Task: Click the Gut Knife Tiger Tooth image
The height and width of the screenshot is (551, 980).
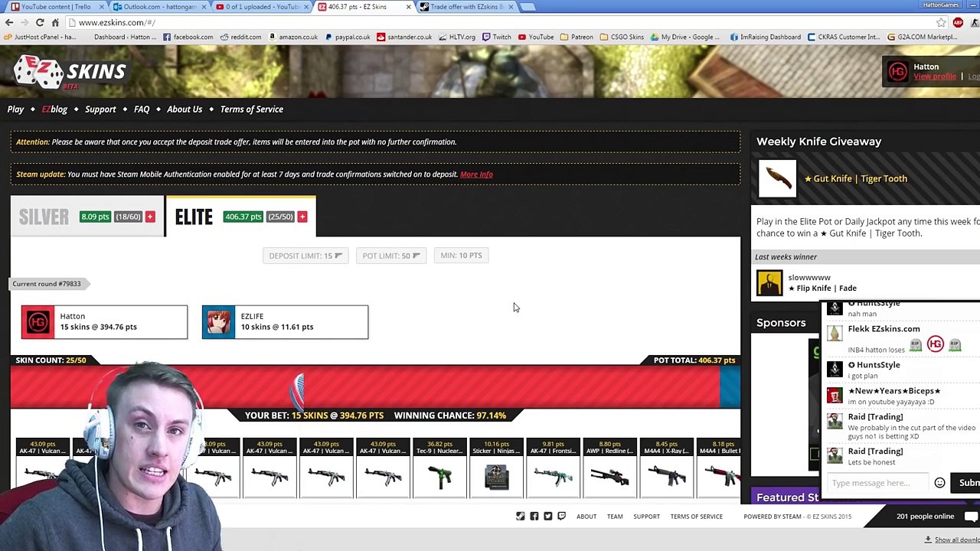Action: 778,178
